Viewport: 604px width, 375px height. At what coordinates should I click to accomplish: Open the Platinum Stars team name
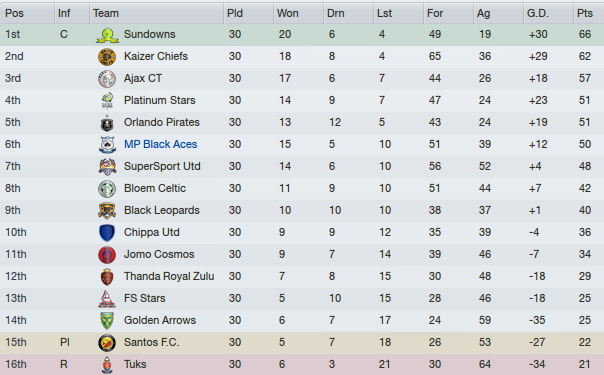pos(159,100)
